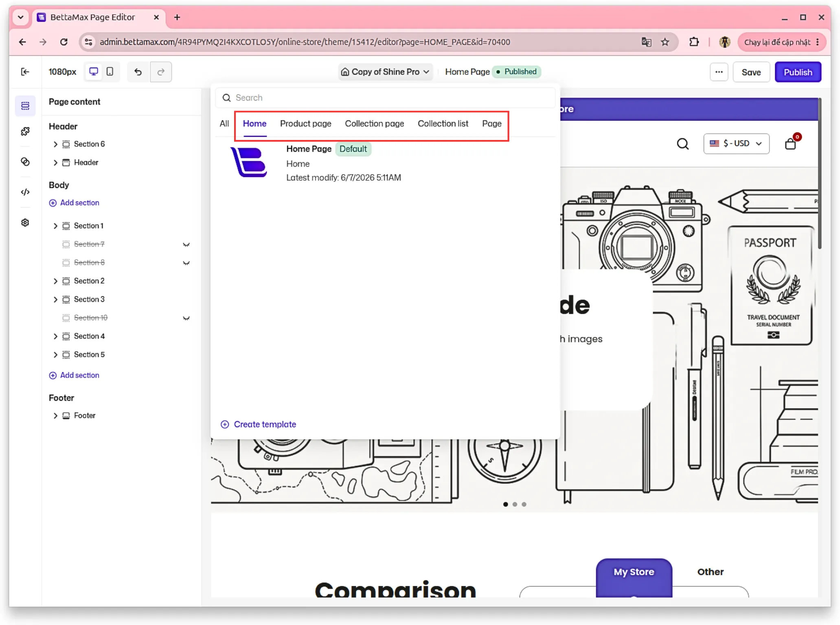The height and width of the screenshot is (625, 840).
Task: Expand Section 4 in the Body
Action: tap(55, 337)
